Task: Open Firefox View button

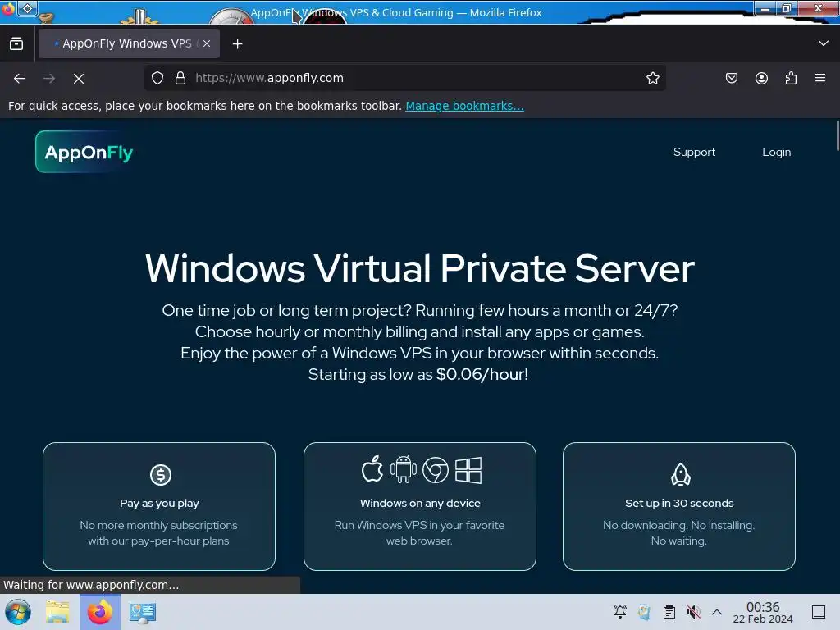Action: coord(16,44)
